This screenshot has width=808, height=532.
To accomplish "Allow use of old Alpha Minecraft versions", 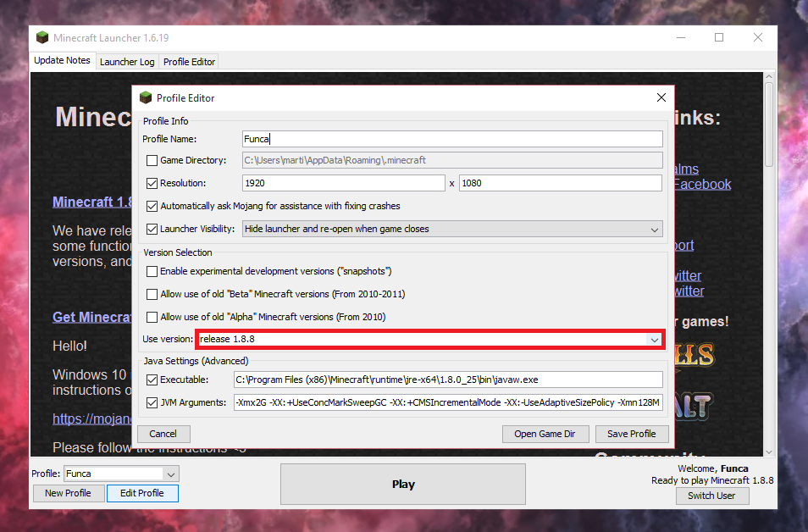I will point(152,317).
